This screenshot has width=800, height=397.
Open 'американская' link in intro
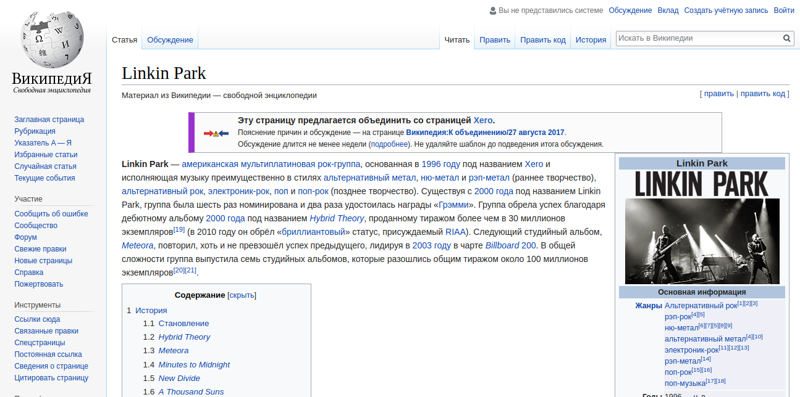click(x=210, y=164)
